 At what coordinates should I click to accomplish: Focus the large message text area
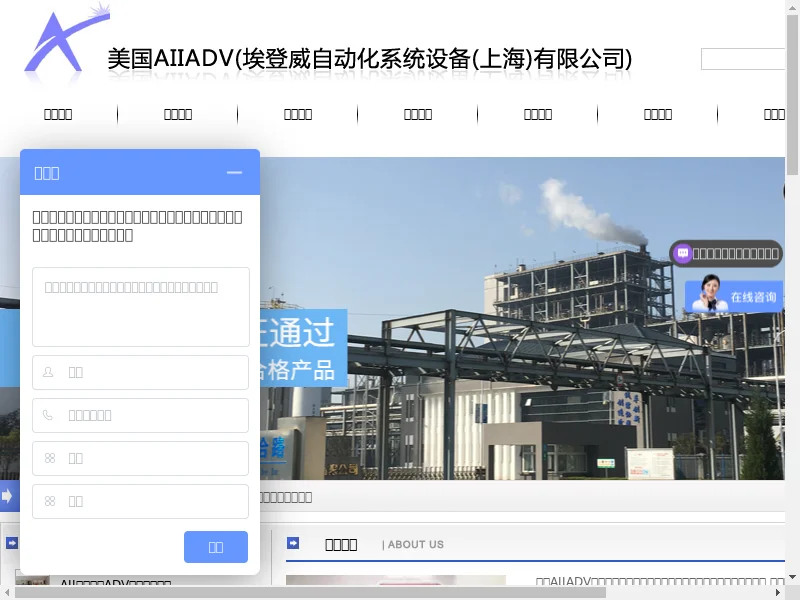(141, 307)
